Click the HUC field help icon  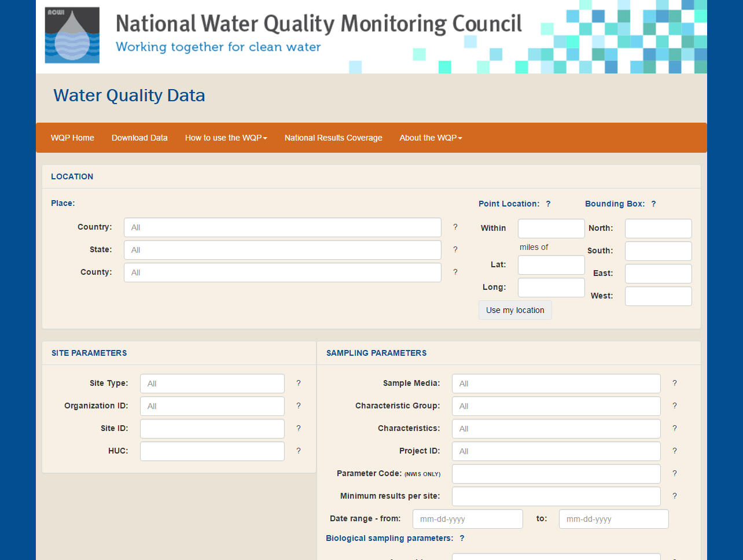(x=298, y=451)
